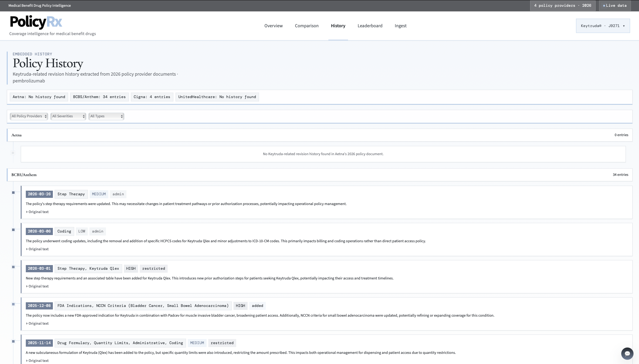
Task: Open the All Severities filter
Action: (68, 116)
